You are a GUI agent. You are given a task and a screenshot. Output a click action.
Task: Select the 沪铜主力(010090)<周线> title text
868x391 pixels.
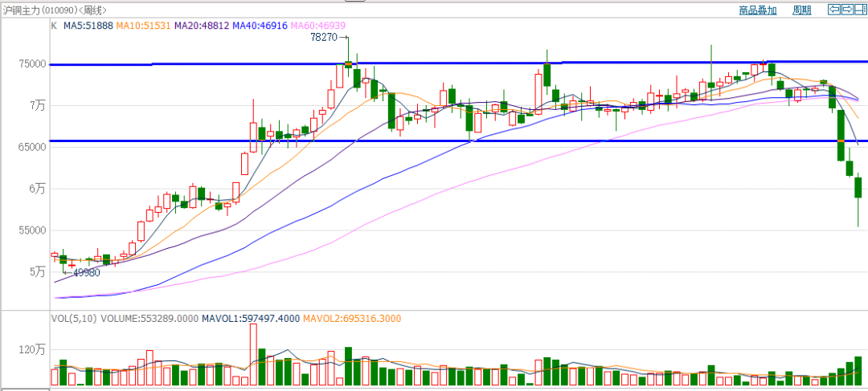point(53,10)
